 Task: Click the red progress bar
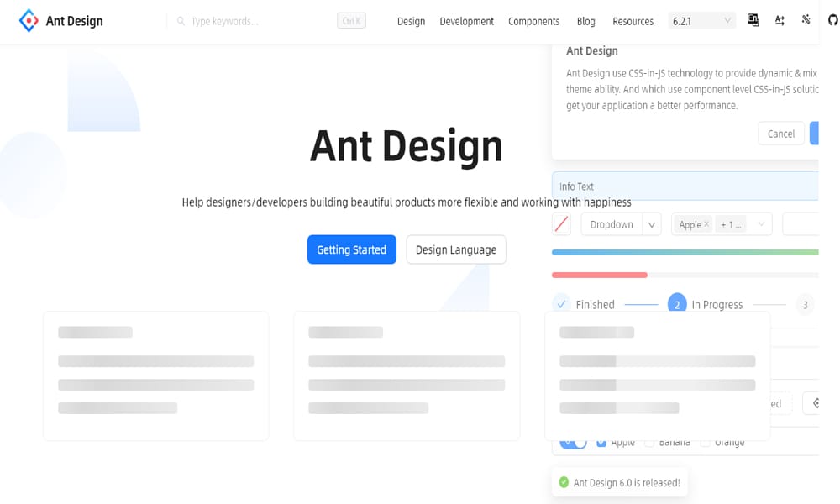click(x=599, y=275)
